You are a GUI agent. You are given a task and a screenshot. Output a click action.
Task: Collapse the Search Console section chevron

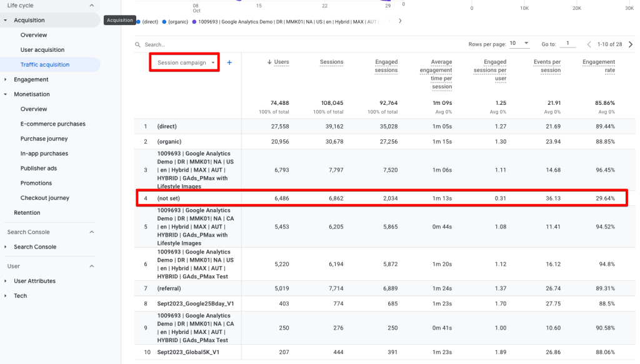click(92, 232)
